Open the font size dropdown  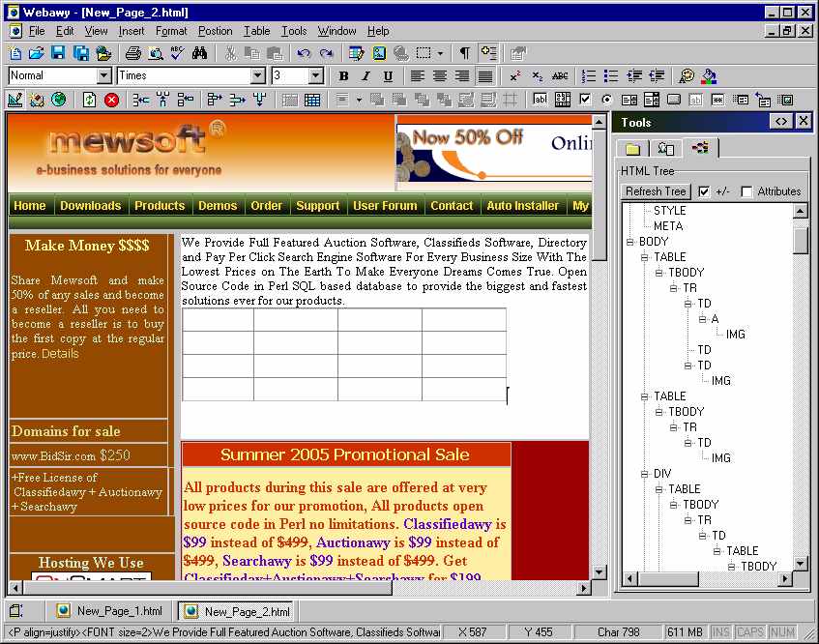316,75
